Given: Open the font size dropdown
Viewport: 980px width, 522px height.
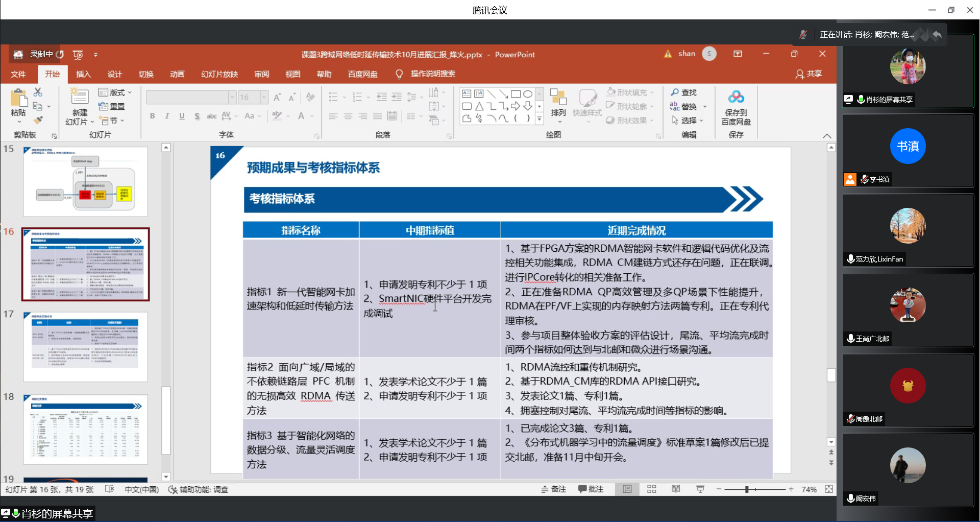Looking at the screenshot, I should pos(264,97).
